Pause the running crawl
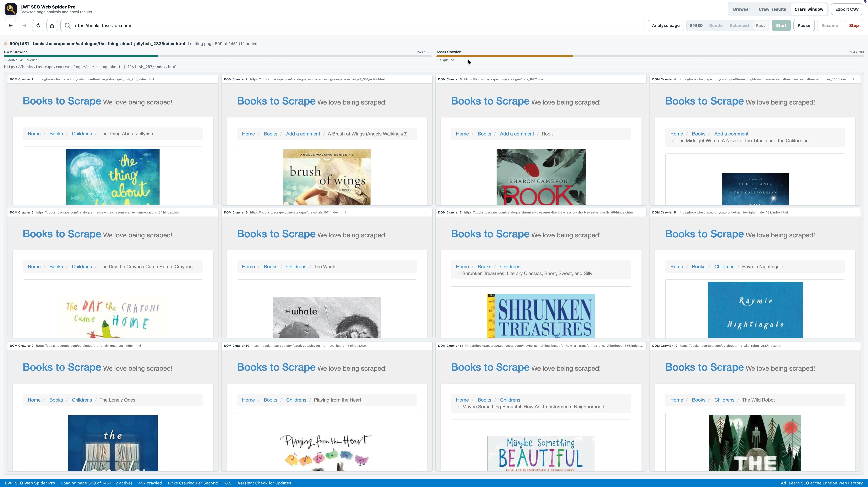This screenshot has height=487, width=868. (x=804, y=26)
